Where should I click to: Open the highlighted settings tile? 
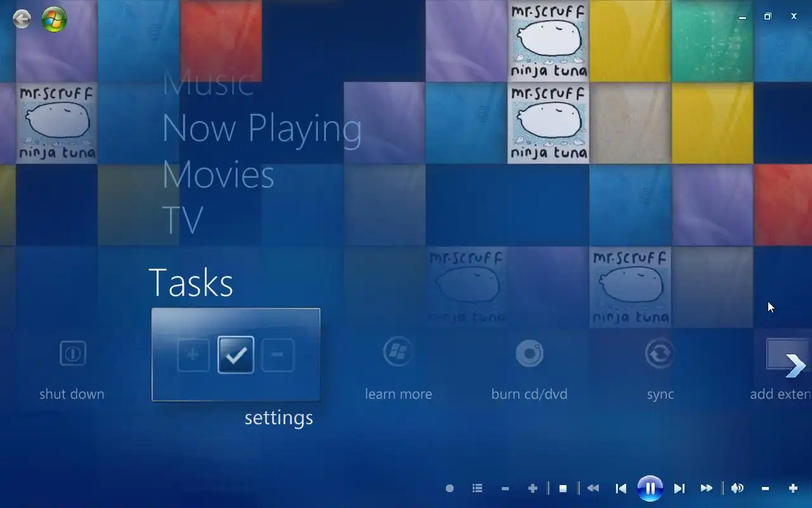[236, 354]
